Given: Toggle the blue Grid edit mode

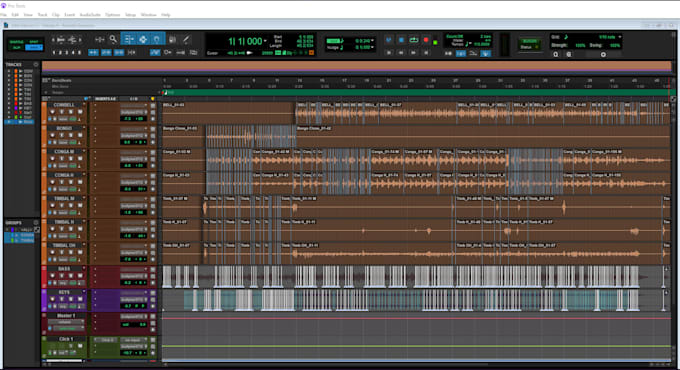Looking at the screenshot, I should coord(34,48).
